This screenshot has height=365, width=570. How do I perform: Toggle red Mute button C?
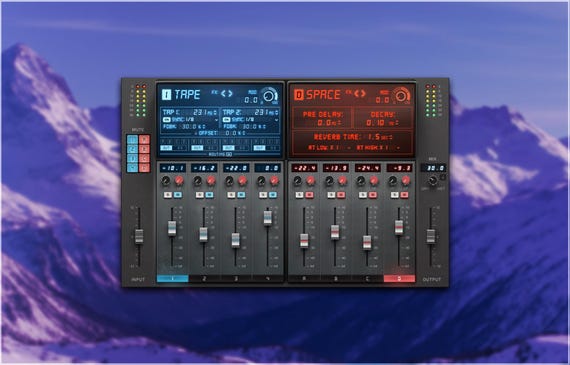[x=144, y=158]
